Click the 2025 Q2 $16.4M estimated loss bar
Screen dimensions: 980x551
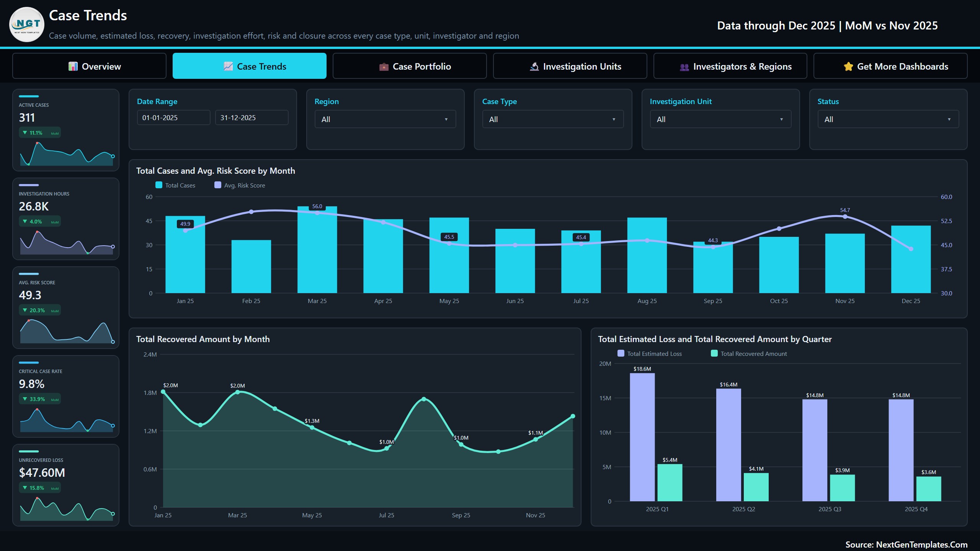728,445
